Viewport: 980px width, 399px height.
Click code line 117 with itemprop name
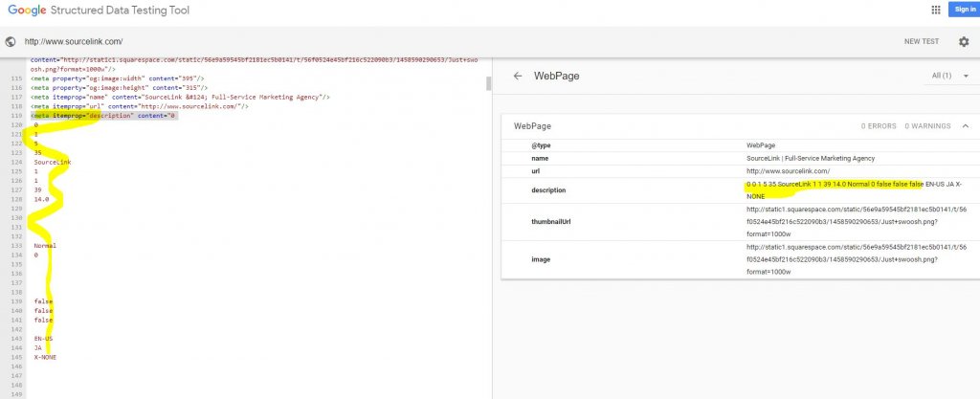coord(180,98)
